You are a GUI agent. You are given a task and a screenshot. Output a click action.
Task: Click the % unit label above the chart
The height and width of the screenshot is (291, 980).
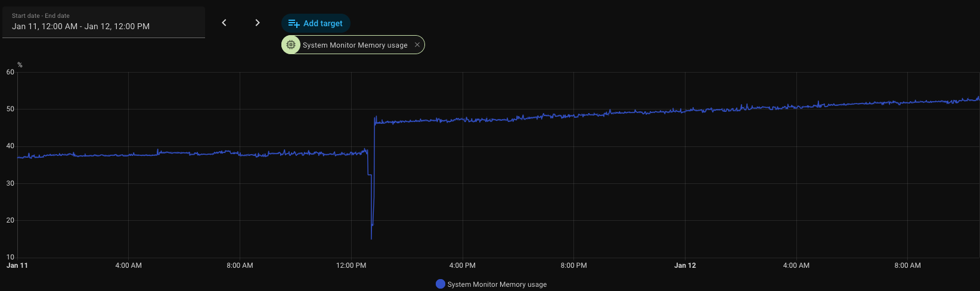coord(20,65)
